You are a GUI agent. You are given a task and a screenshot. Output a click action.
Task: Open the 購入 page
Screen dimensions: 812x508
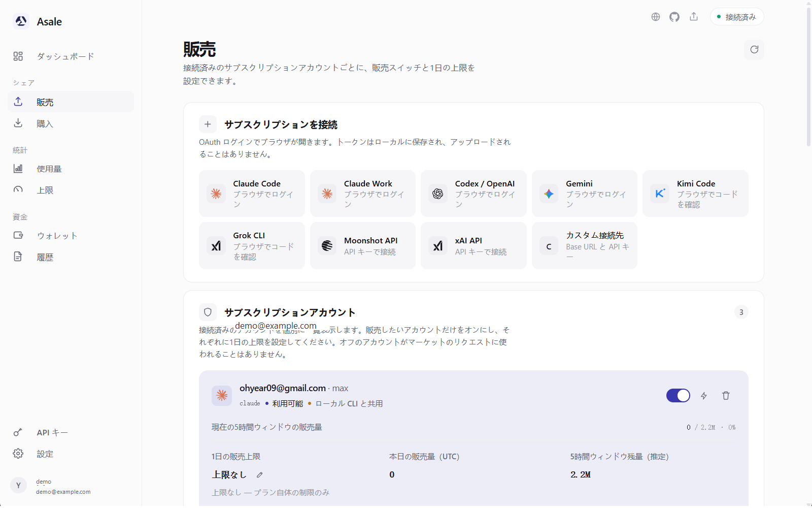pos(71,123)
